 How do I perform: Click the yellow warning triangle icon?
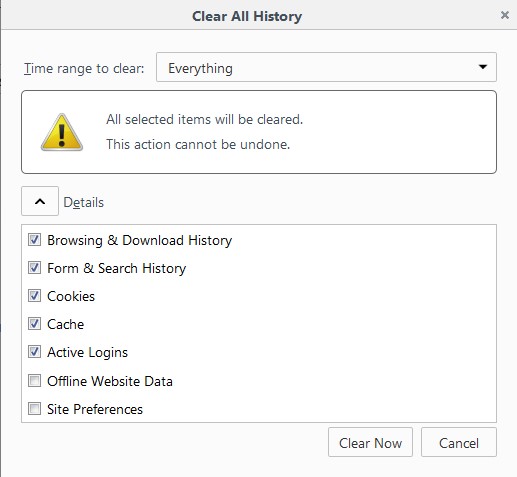pos(62,132)
